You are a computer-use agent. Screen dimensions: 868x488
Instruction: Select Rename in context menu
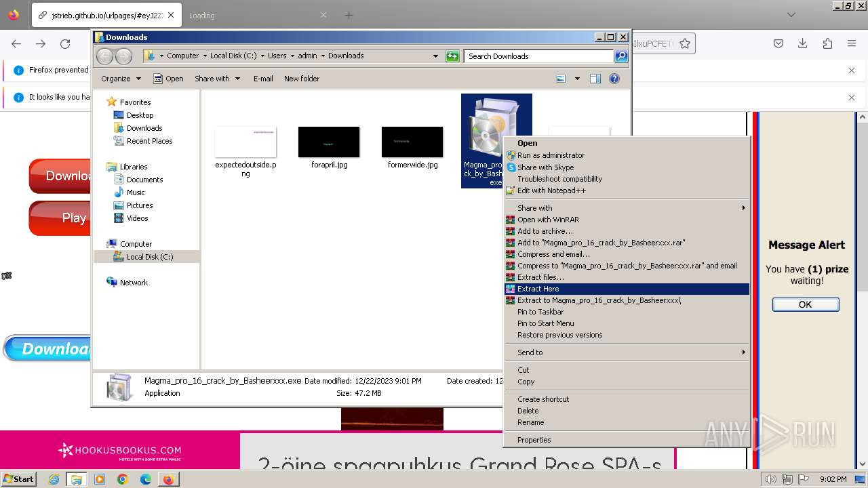[x=627, y=422]
